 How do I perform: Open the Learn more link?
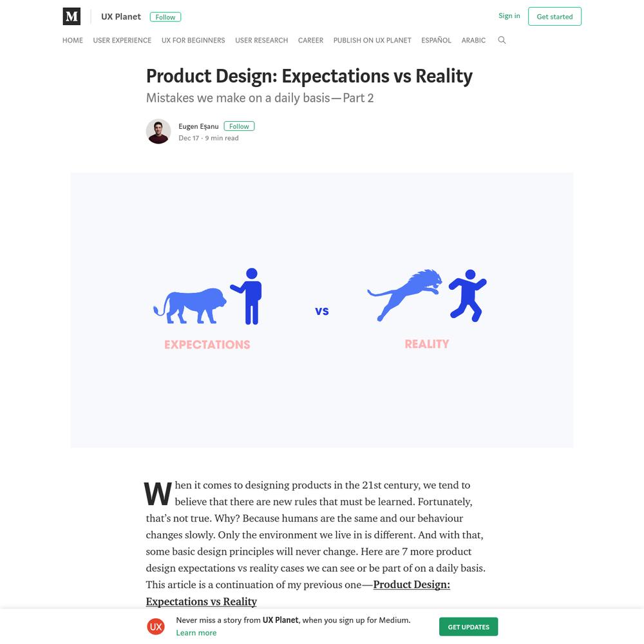[x=196, y=633]
